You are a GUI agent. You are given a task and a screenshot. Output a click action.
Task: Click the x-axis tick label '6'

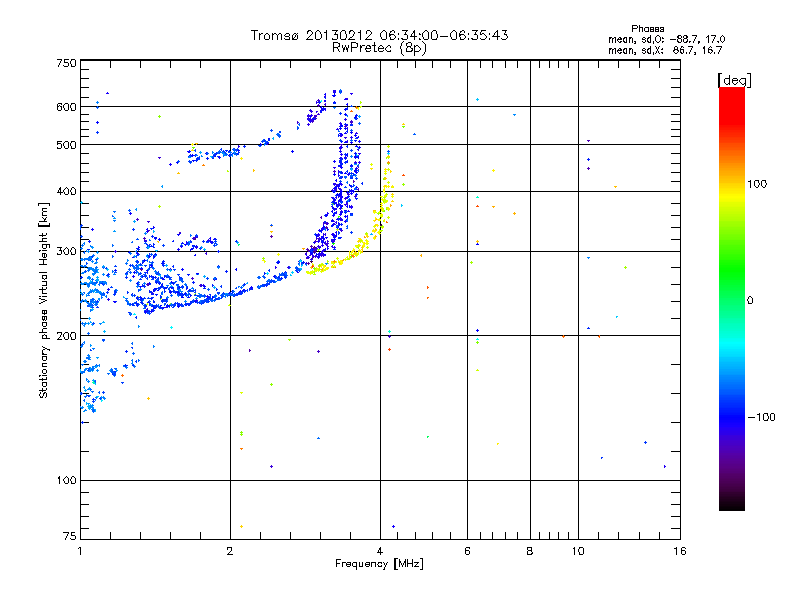click(x=467, y=551)
